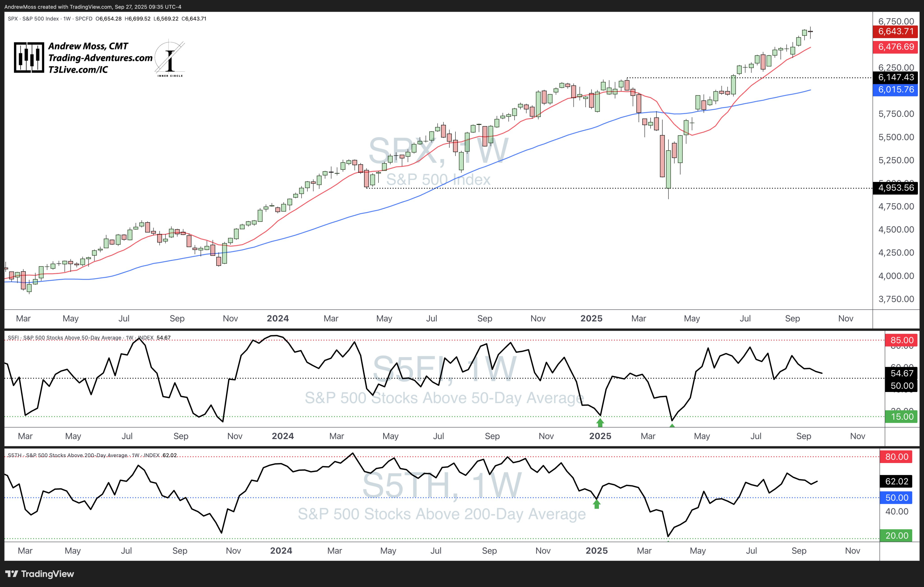Click the Trading-Adventures.com text
The height and width of the screenshot is (587, 924).
100,58
